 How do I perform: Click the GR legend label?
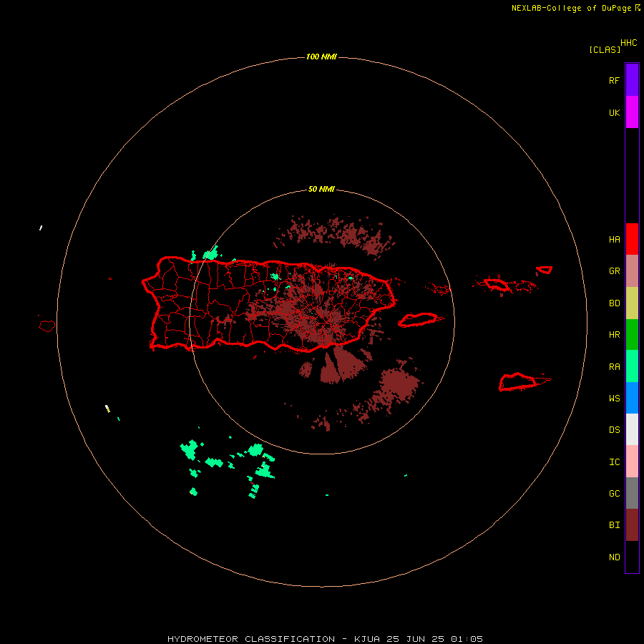[614, 271]
